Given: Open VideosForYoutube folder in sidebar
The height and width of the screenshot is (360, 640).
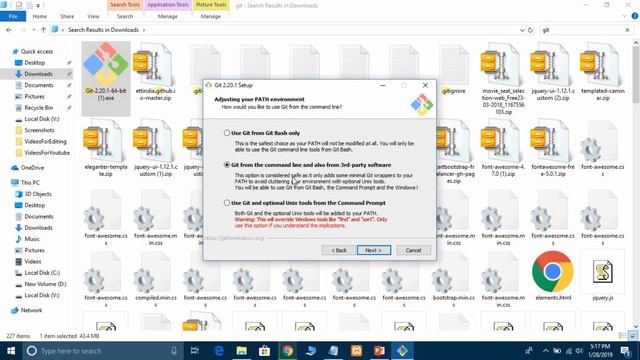Looking at the screenshot, I should 47,153.
